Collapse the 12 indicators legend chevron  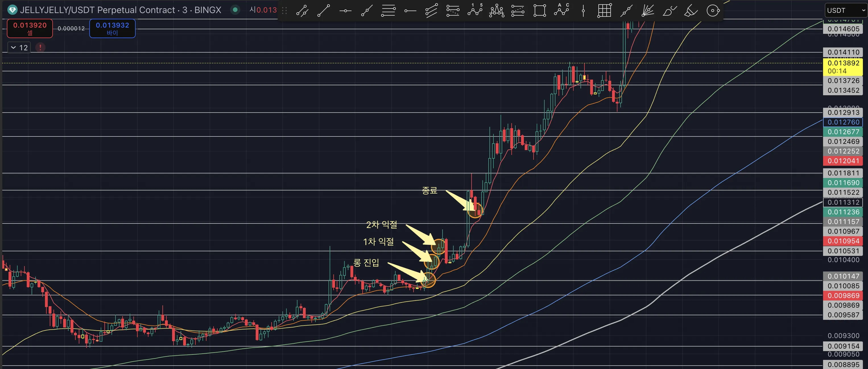coord(13,47)
